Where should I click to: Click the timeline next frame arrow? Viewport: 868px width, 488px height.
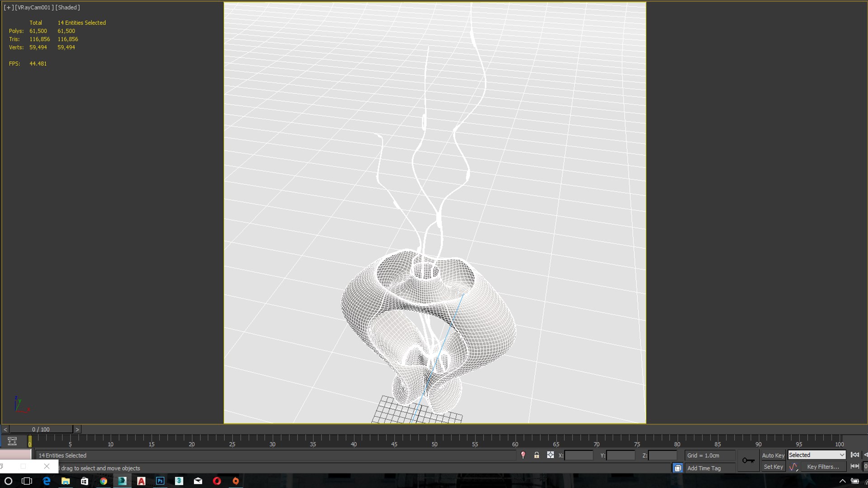click(x=77, y=429)
